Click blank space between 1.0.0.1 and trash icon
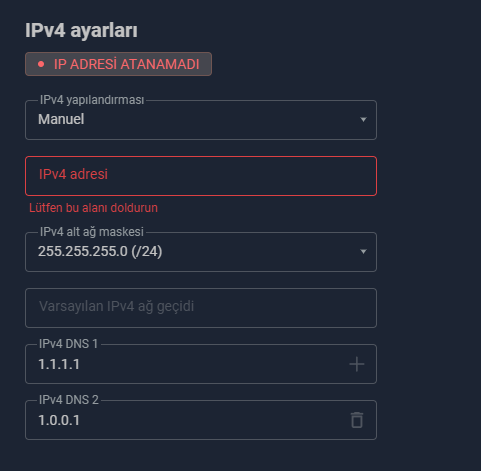The width and height of the screenshot is (481, 471). [213, 420]
